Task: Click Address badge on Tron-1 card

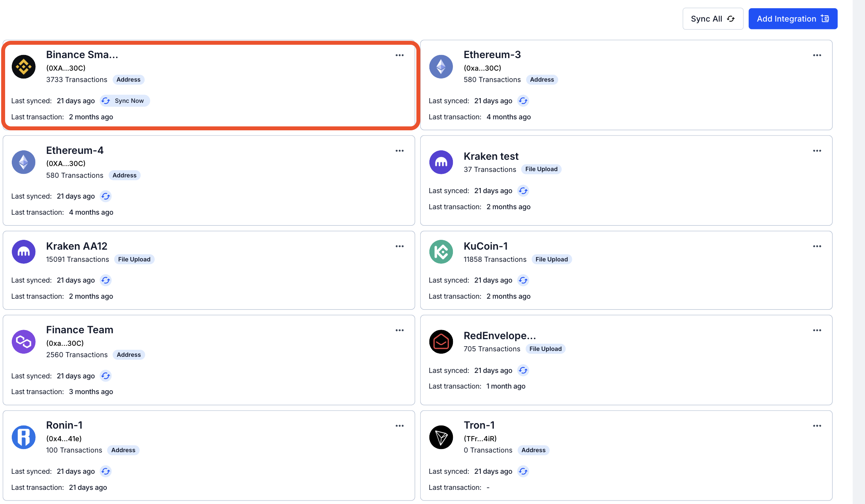Action: (x=533, y=450)
